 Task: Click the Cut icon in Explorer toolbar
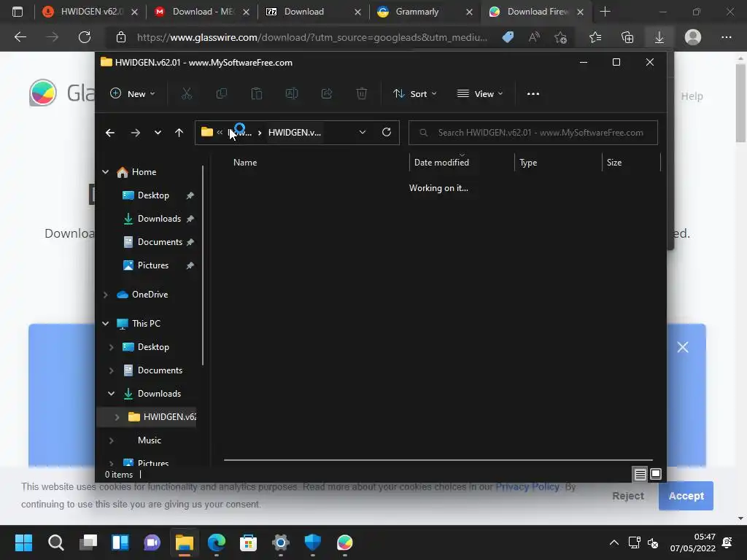click(x=186, y=94)
